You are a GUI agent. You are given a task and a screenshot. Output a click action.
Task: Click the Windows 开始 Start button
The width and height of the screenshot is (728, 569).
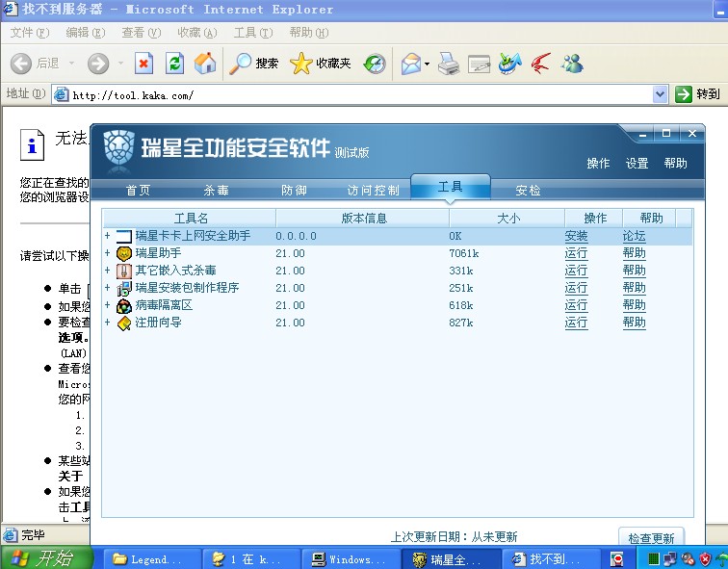(46, 558)
